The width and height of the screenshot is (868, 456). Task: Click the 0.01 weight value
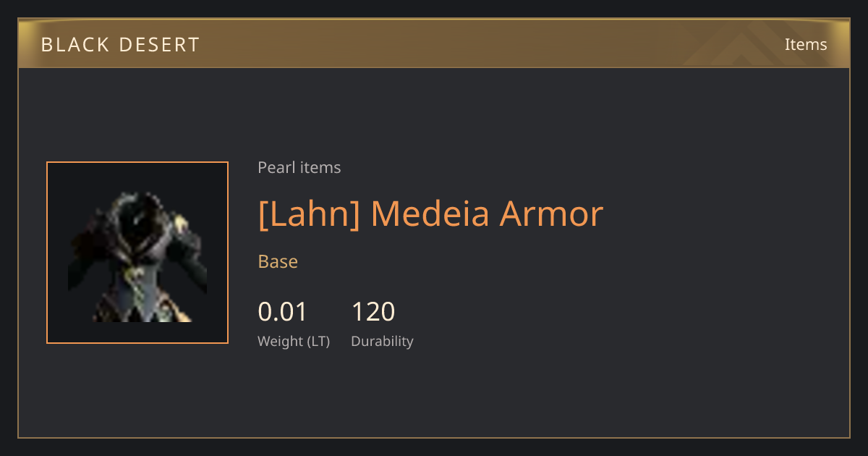(283, 312)
